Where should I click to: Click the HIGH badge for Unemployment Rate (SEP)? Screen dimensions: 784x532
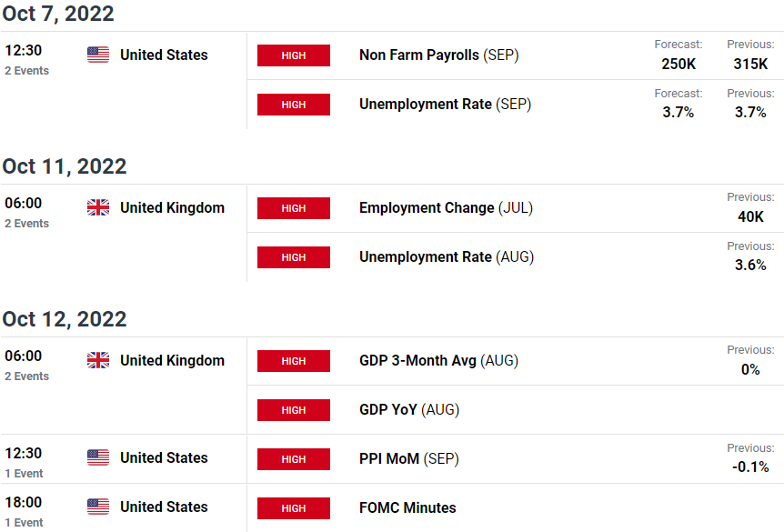(x=294, y=105)
